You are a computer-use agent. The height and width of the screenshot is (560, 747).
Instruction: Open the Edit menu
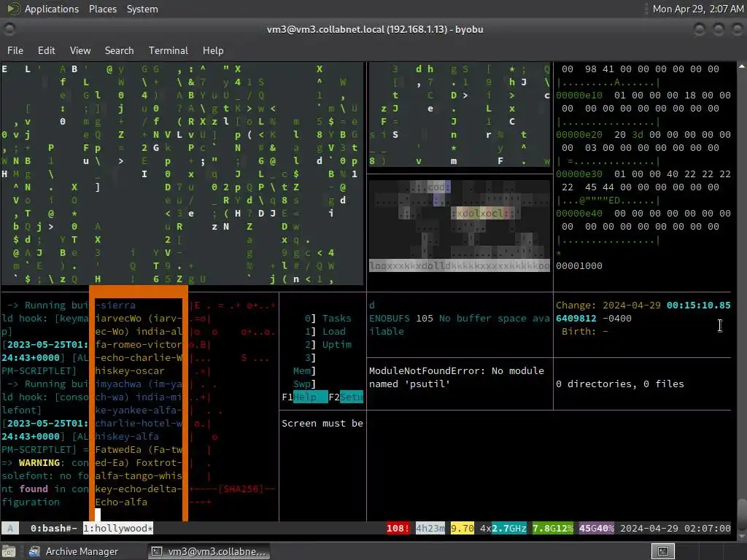[46, 50]
